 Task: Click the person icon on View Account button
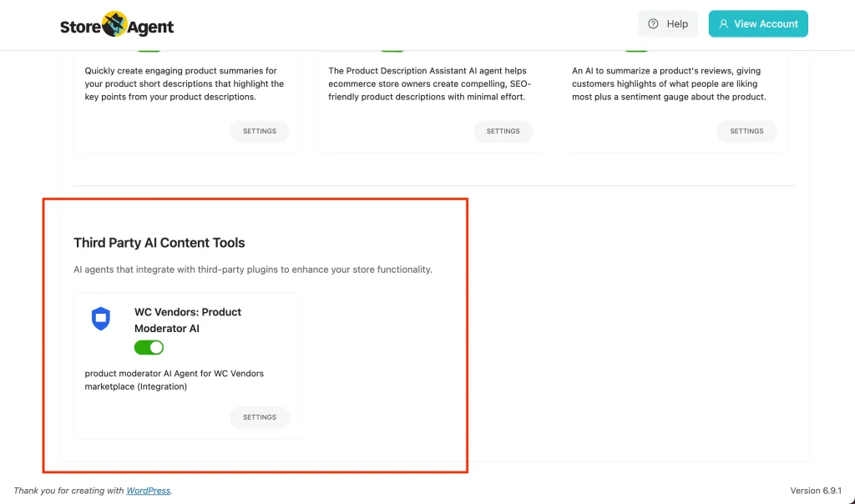point(724,23)
